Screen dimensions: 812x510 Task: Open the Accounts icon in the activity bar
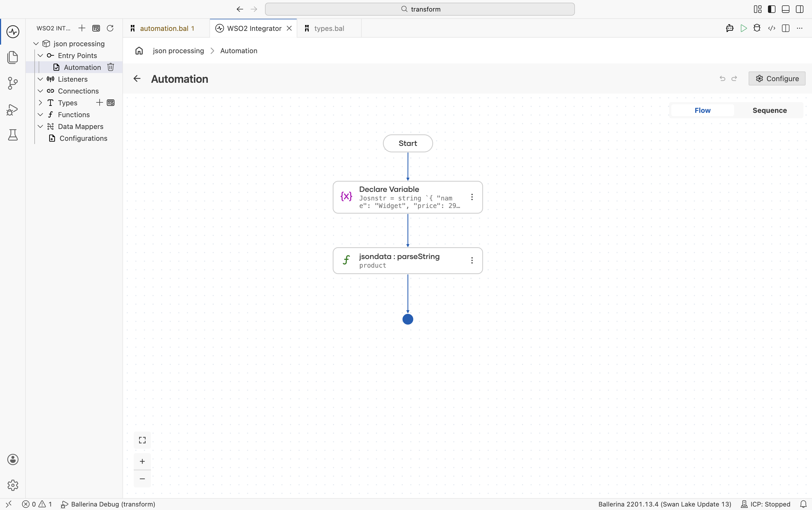tap(13, 459)
